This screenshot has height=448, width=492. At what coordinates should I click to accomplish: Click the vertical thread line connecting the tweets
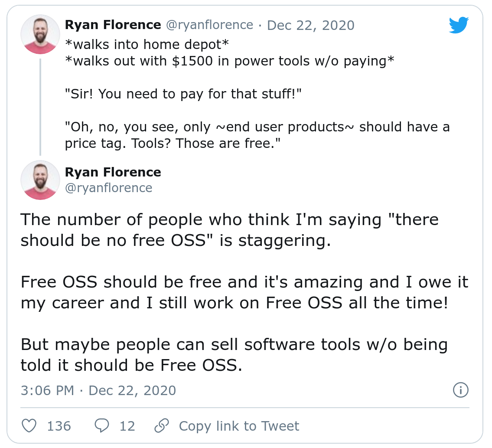tap(40, 107)
